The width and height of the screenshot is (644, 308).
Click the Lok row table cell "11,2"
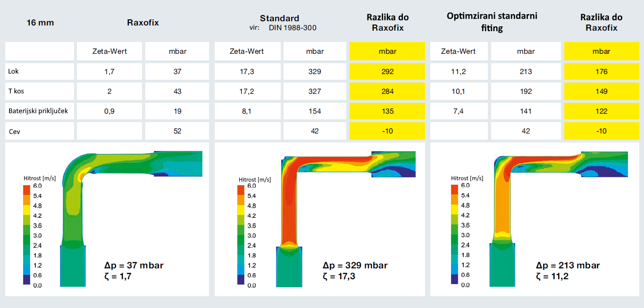[x=459, y=72]
